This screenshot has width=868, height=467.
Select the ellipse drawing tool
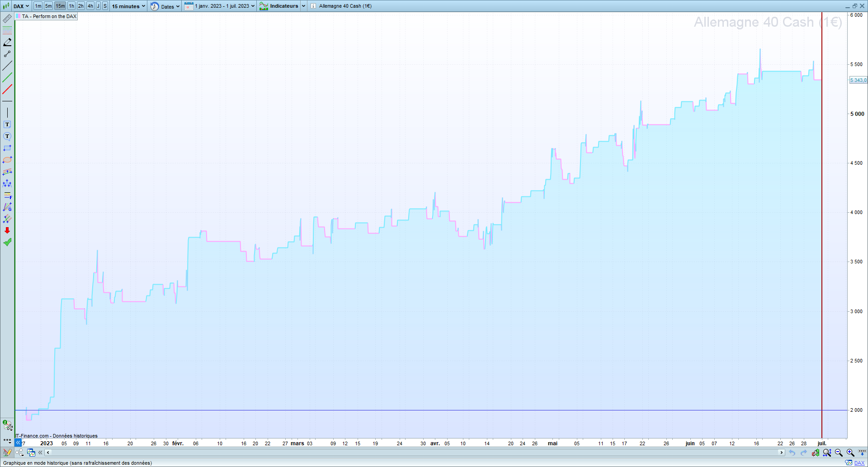tap(7, 160)
